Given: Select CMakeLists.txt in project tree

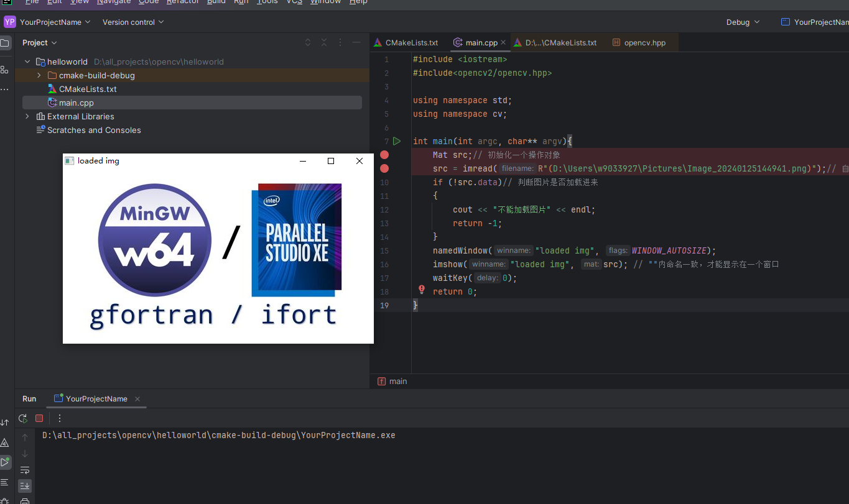Looking at the screenshot, I should click(88, 89).
